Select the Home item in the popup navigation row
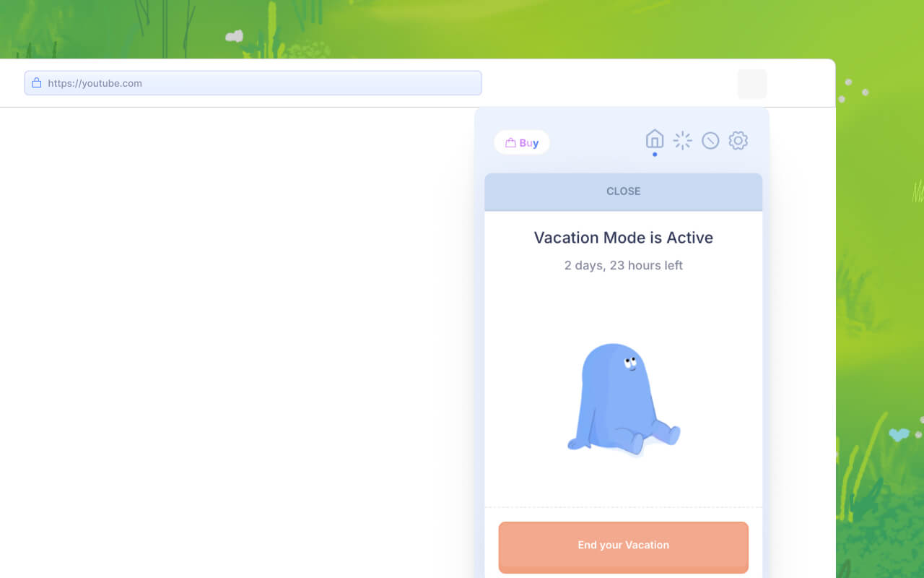 point(654,139)
